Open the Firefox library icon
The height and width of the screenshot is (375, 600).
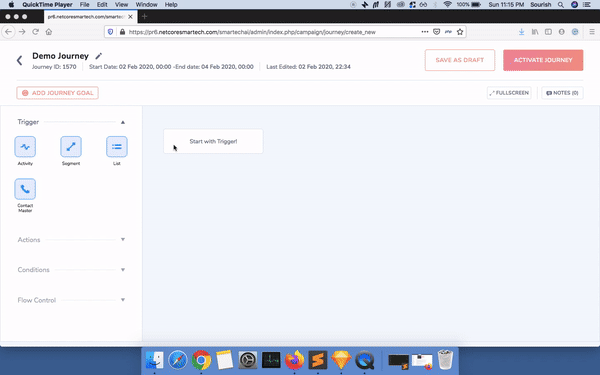(535, 32)
